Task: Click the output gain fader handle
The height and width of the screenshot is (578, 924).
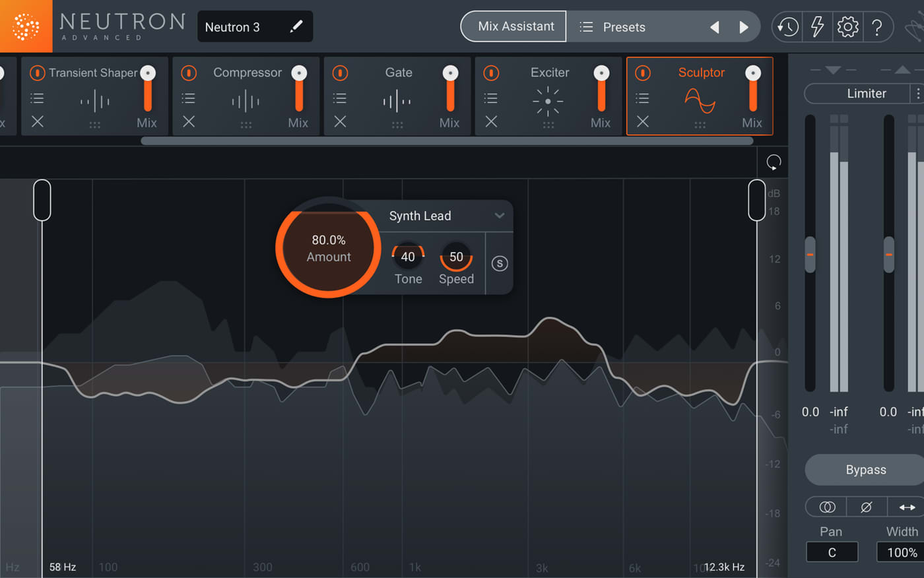Action: tap(889, 255)
